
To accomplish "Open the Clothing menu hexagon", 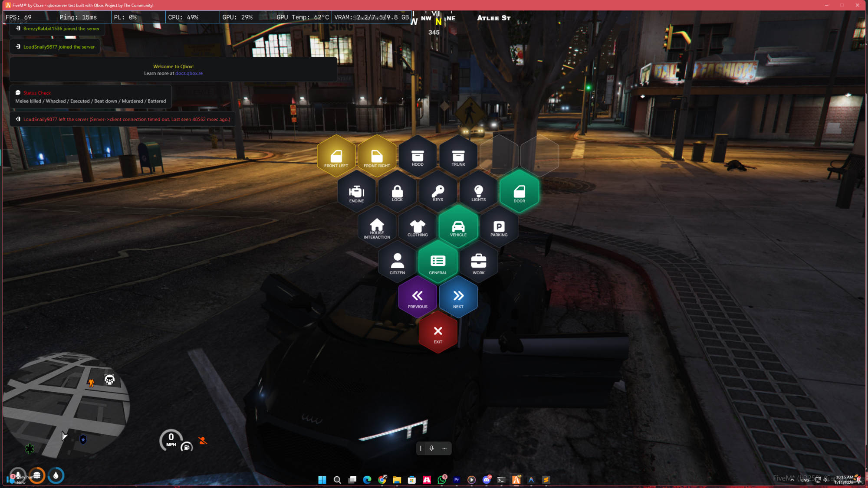I will coord(418,226).
